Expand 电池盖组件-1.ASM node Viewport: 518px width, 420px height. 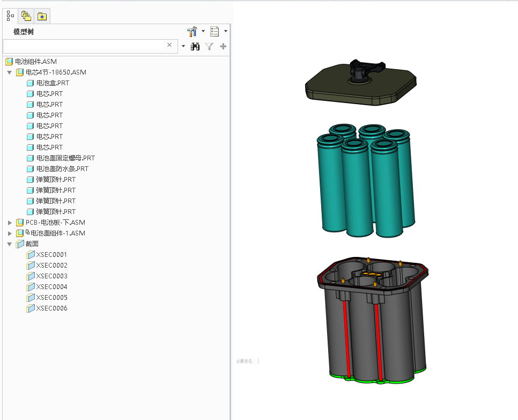[x=10, y=233]
